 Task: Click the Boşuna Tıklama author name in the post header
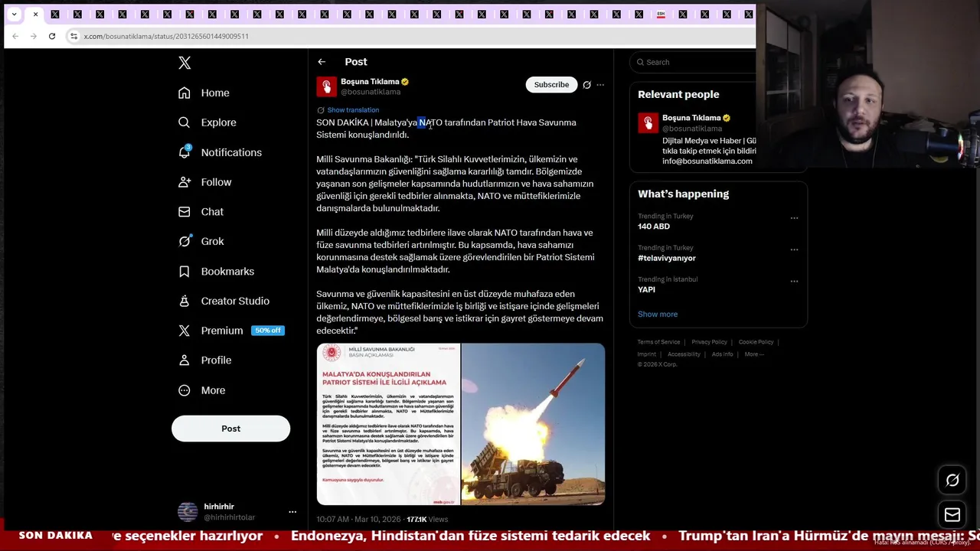(x=370, y=82)
